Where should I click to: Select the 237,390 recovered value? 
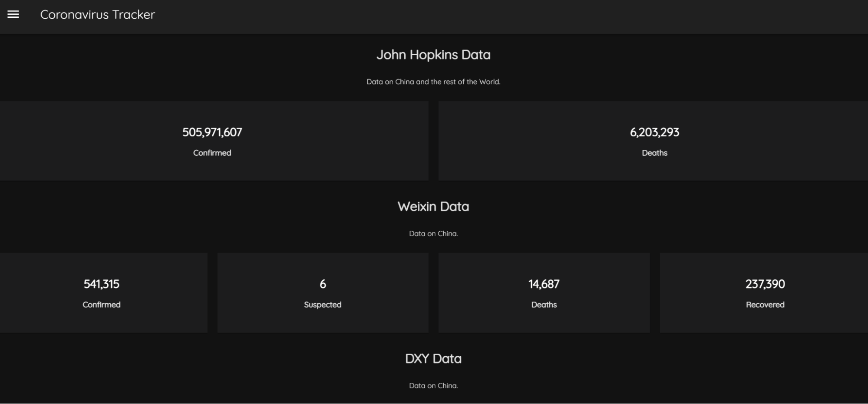(x=765, y=284)
